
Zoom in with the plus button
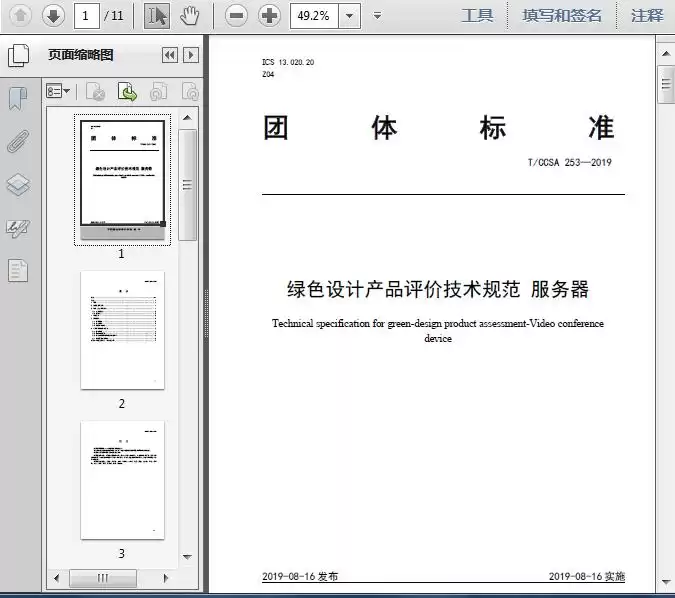click(269, 16)
